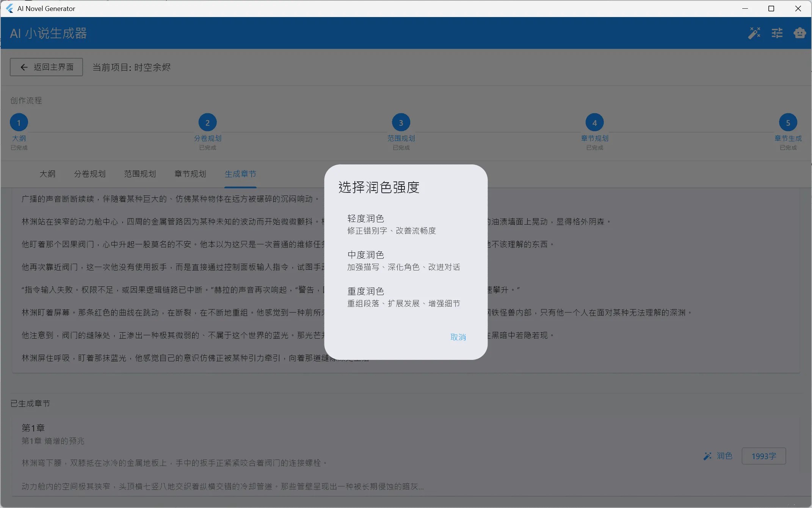Click the magic wand polish icon in top bar
Screen dimensions: 812x508
point(754,33)
